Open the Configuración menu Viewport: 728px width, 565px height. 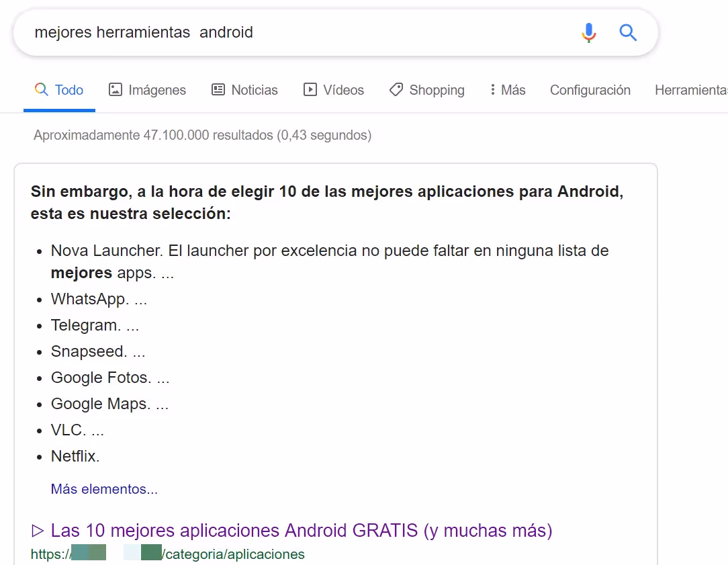tap(590, 89)
